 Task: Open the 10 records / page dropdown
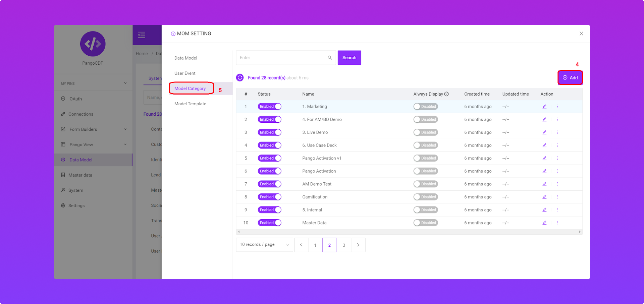tap(264, 245)
